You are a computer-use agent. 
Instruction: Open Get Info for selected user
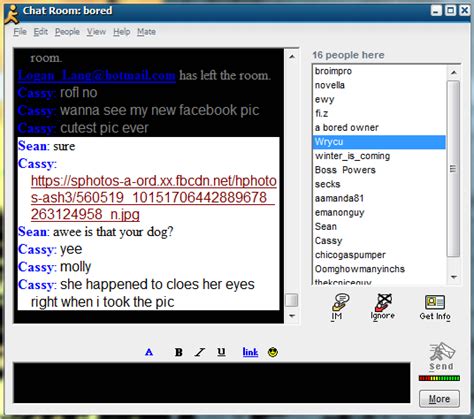435,307
